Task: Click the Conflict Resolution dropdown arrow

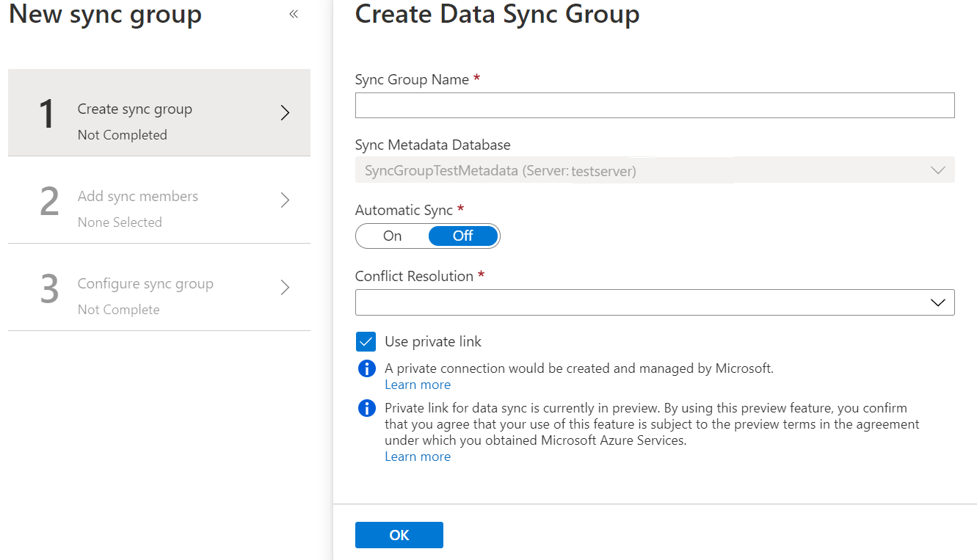Action: pos(938,302)
